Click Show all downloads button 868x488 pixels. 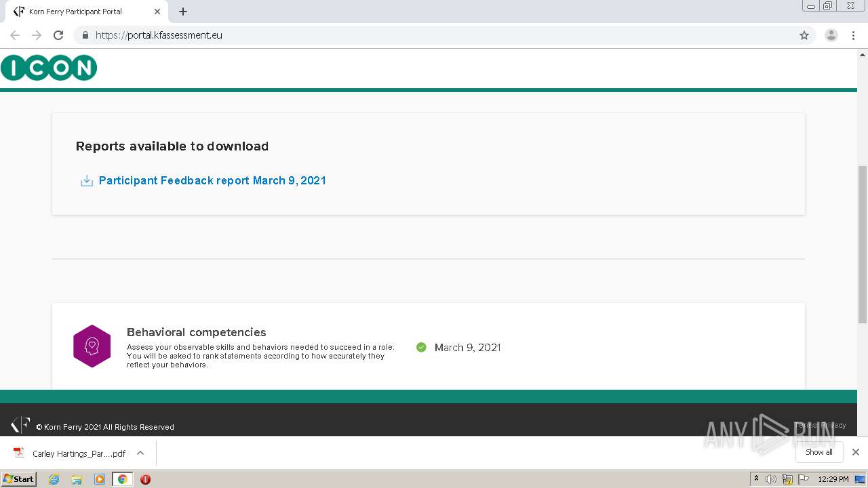(819, 452)
